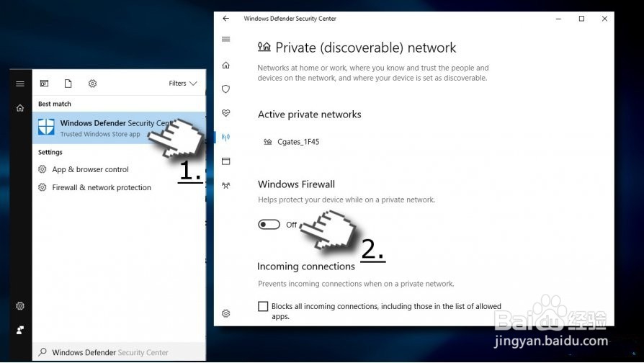Click the Active private networks heading
This screenshot has width=644, height=363.
(310, 115)
